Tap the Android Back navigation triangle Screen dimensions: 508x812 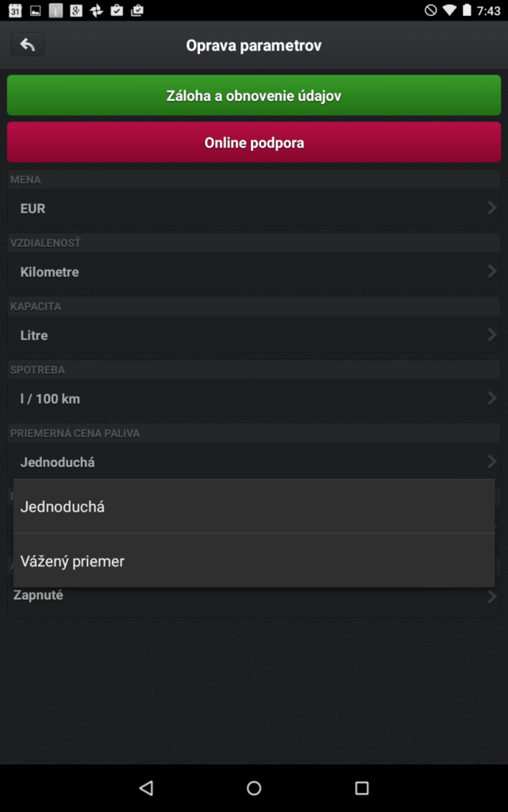point(146,787)
